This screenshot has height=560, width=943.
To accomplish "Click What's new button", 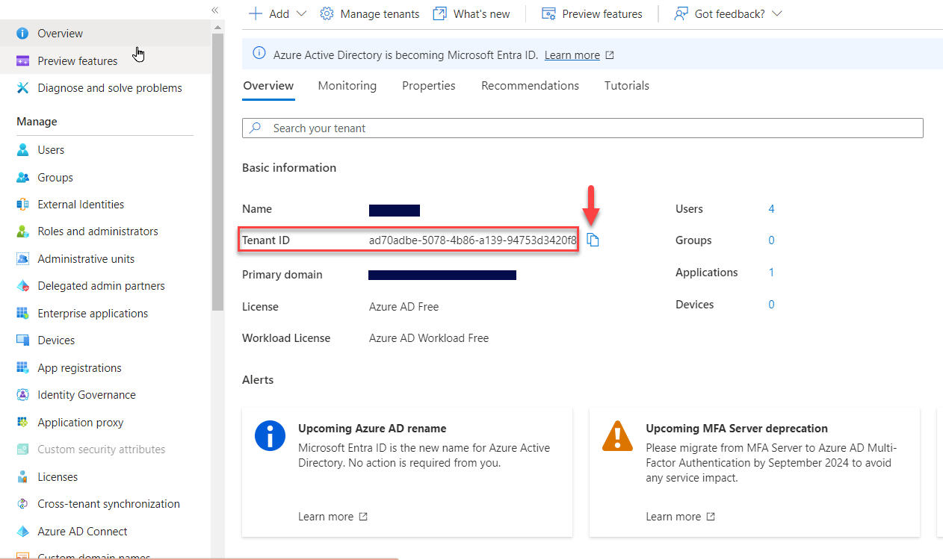I will 471,13.
